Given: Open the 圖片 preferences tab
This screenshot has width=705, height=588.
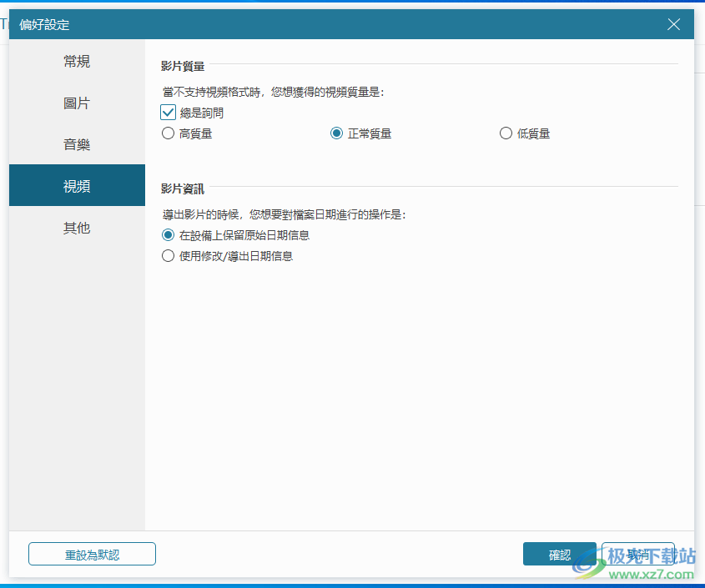Looking at the screenshot, I should [76, 102].
